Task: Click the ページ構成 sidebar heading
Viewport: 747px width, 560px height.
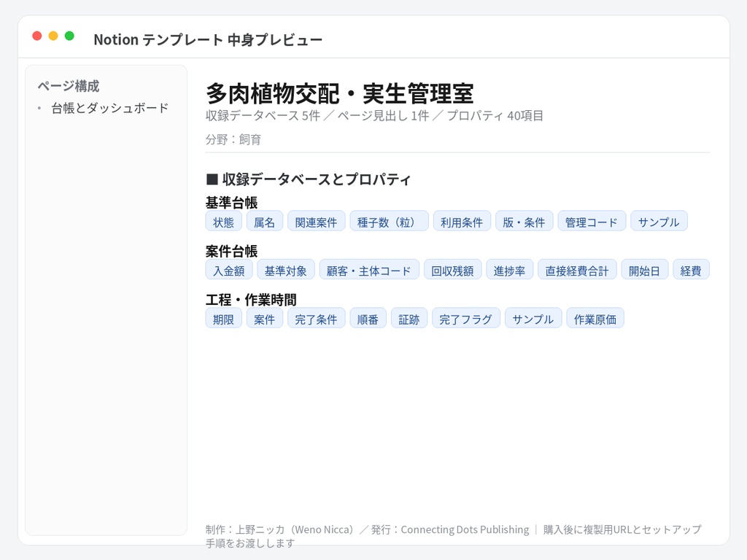Action: pyautogui.click(x=69, y=86)
